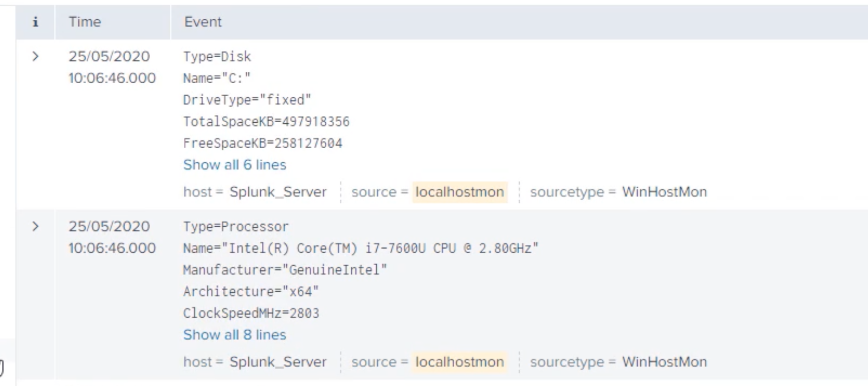Click the Intel(R) Core(TM) i7-7600U name line
The height and width of the screenshot is (386, 868).
tap(361, 248)
